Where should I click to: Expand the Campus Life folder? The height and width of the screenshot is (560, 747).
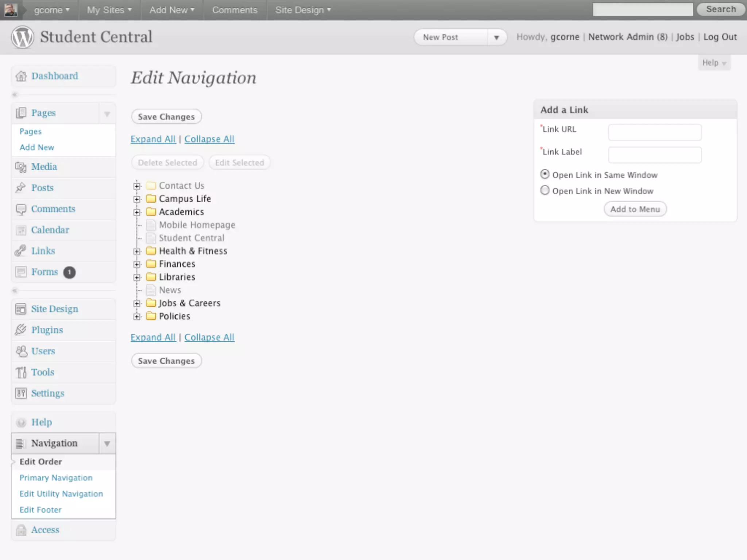pyautogui.click(x=137, y=199)
